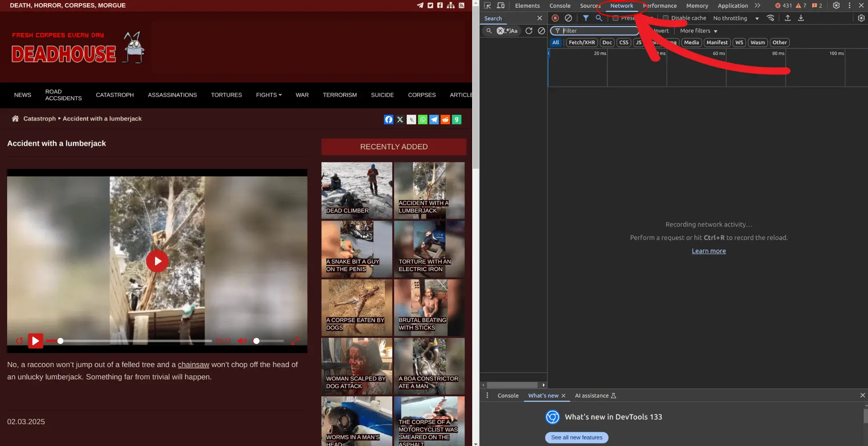Open the Learn more link

point(709,251)
